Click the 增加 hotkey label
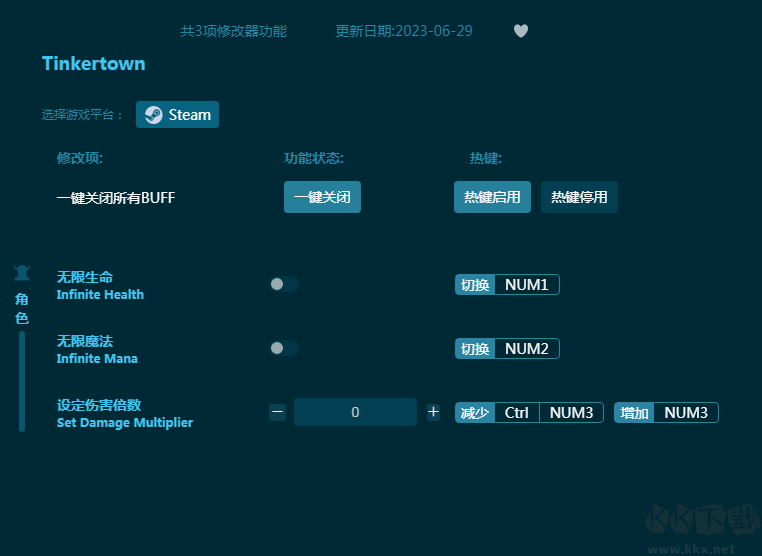This screenshot has width=762, height=556. pyautogui.click(x=634, y=413)
